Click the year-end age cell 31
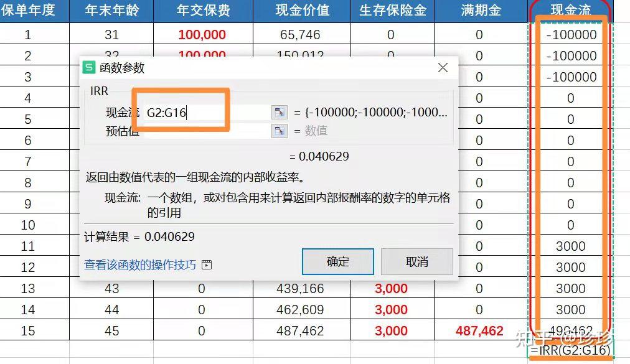Screen dimensions: 630x364 click(x=111, y=35)
